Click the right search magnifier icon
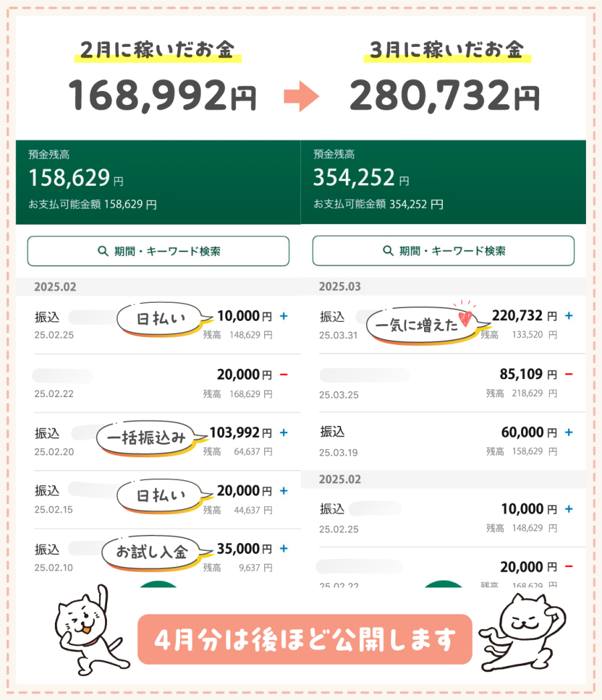 tap(388, 251)
